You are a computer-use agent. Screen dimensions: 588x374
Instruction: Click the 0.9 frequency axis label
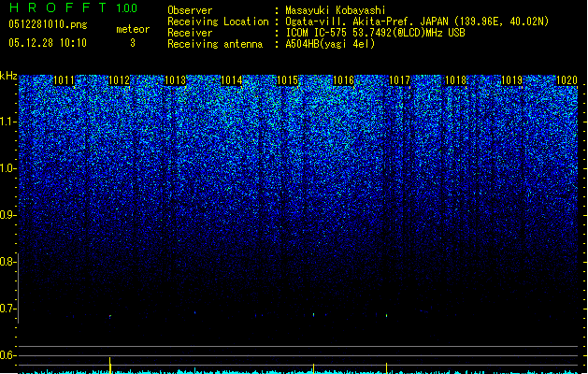[8, 215]
